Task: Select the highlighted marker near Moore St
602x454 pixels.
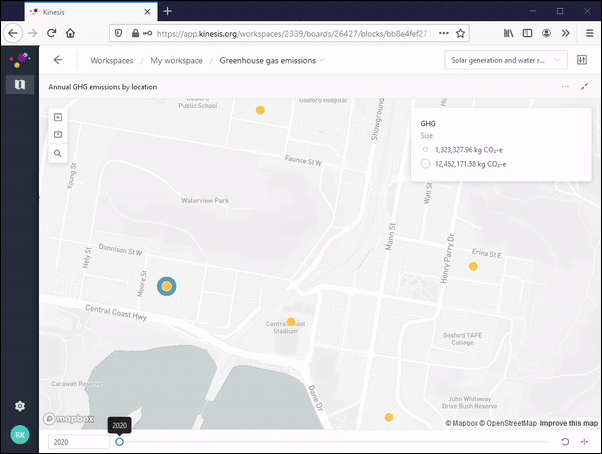Action: tap(167, 286)
